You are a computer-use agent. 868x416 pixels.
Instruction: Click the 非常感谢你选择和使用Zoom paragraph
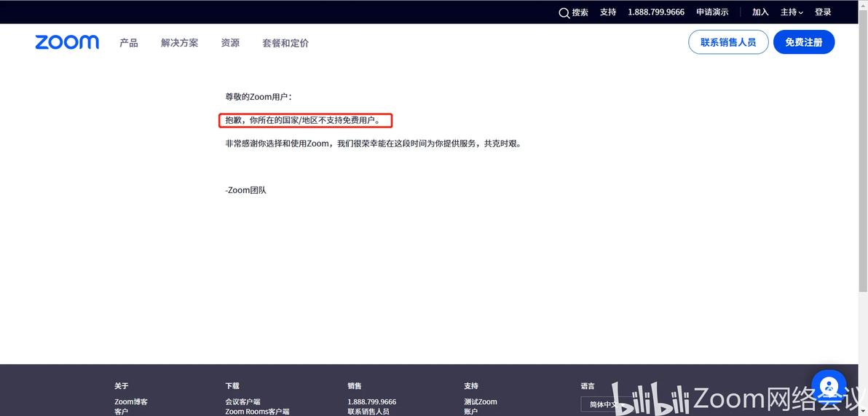click(373, 144)
